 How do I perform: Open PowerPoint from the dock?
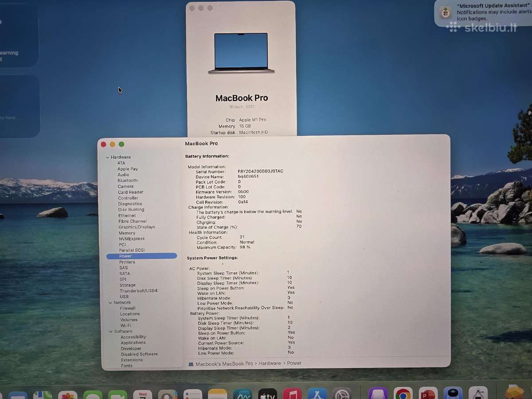[x=428, y=393]
